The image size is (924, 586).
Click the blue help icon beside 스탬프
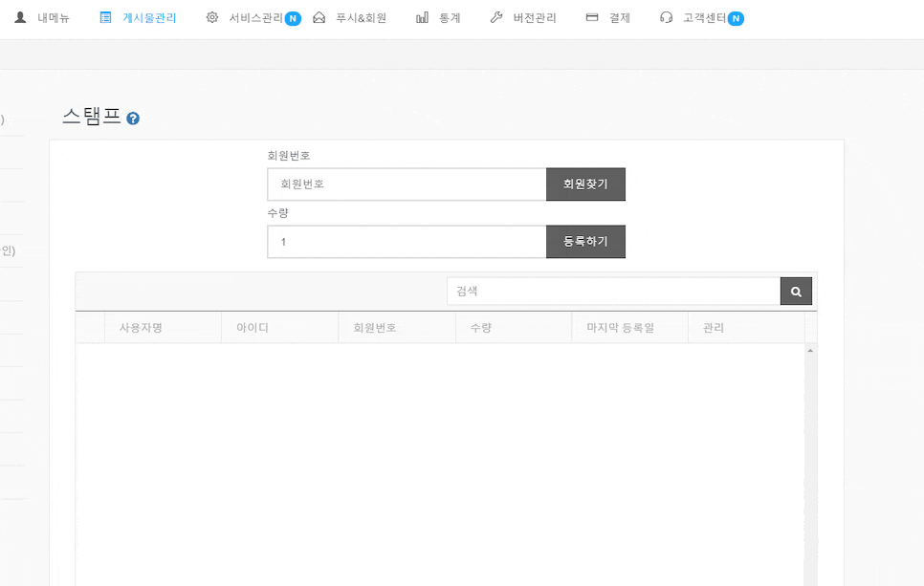click(133, 119)
